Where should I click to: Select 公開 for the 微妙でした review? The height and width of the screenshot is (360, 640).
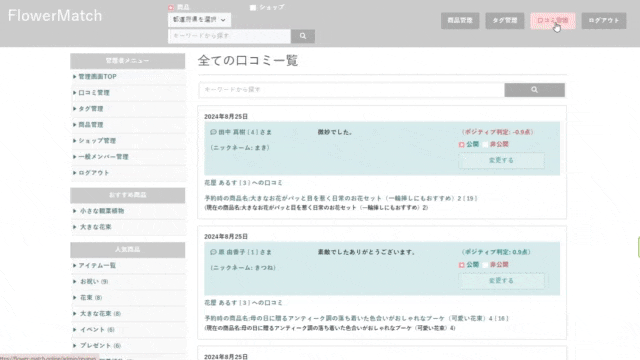coord(462,144)
